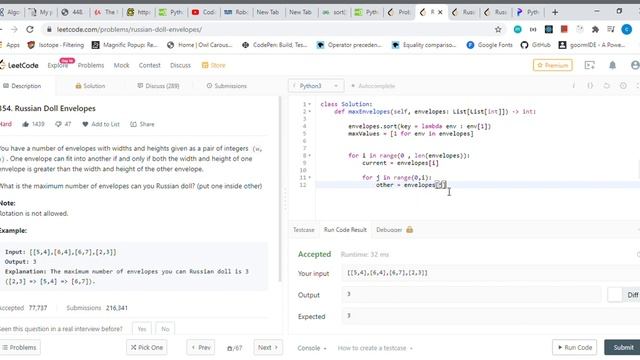Toggle Autocomplete in the editor toolbar
The image size is (640, 360).
click(373, 86)
